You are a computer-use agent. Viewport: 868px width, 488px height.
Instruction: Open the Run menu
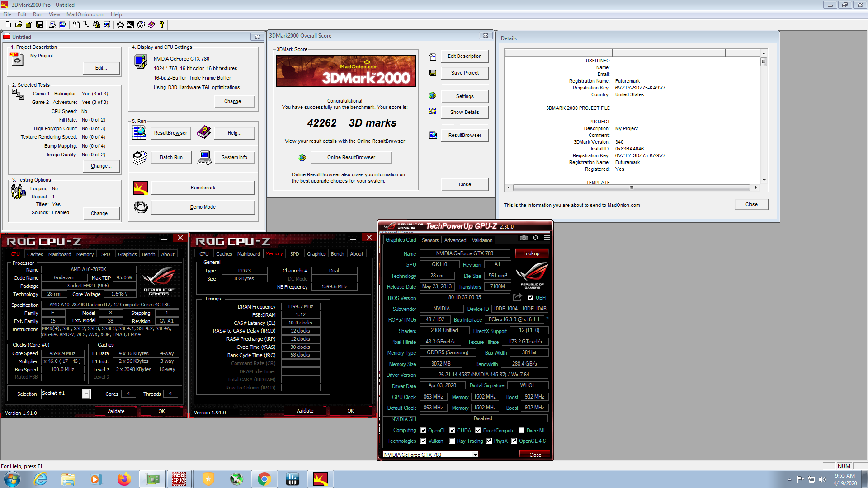pos(38,14)
